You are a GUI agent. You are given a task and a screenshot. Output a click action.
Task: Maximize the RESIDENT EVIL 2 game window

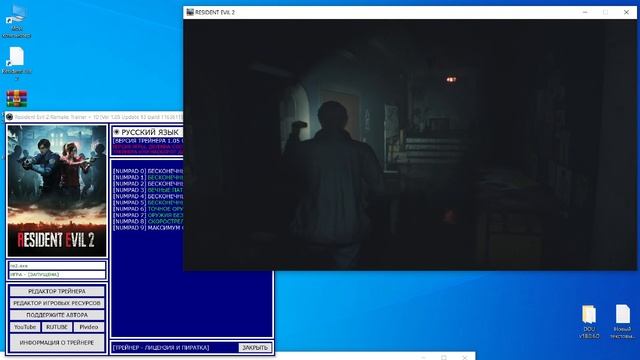[x=606, y=12]
